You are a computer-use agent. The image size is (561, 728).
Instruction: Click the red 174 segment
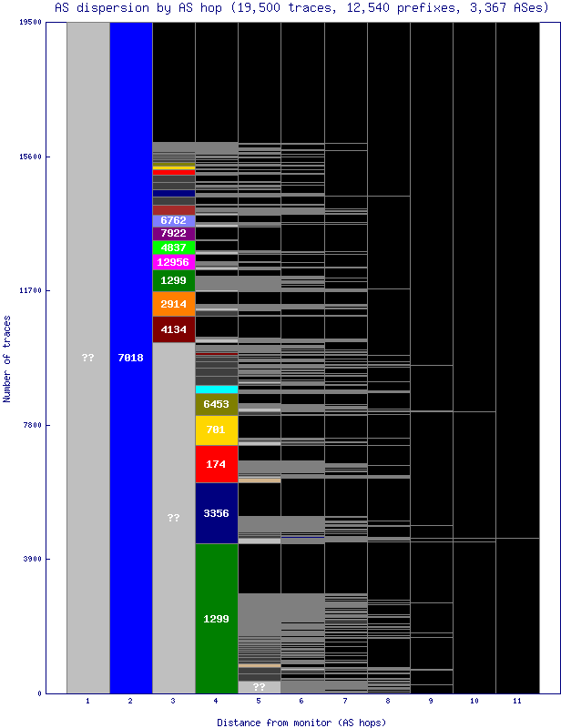pyautogui.click(x=217, y=464)
